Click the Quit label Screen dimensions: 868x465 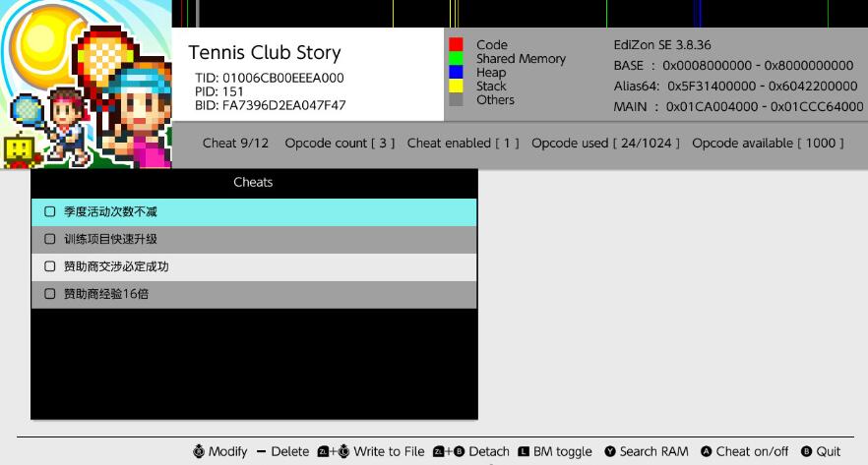[829, 451]
